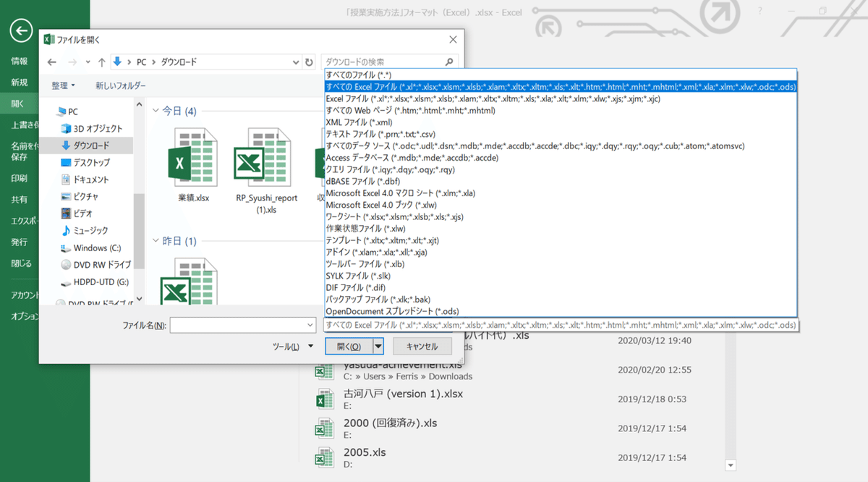Click 2019/12/18 0:53 date text
Viewport: 868px width, 482px height.
point(652,399)
